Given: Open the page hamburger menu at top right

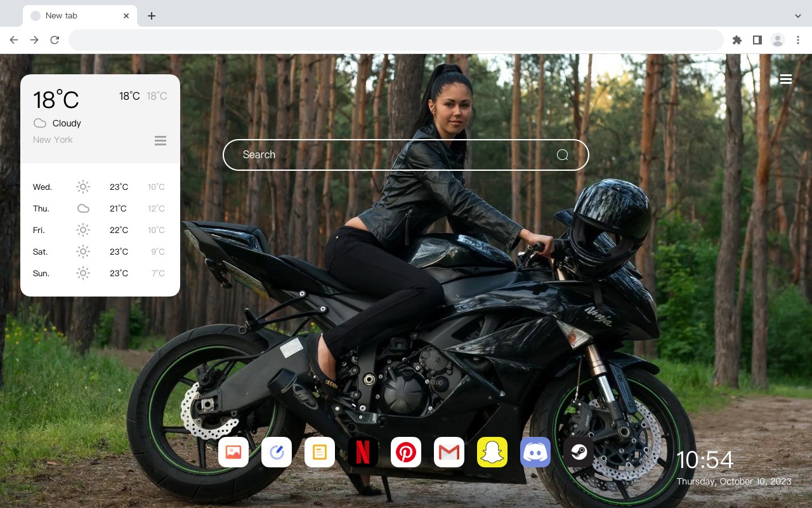Looking at the screenshot, I should pyautogui.click(x=786, y=79).
